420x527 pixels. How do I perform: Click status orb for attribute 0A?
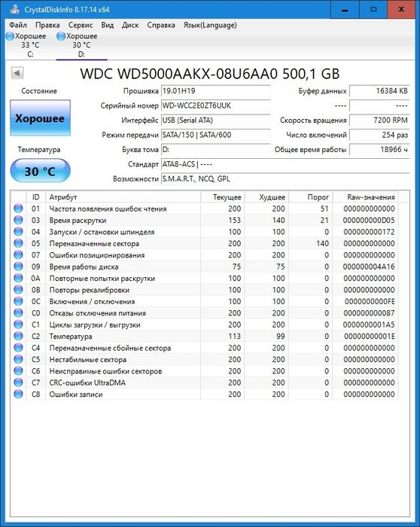19,278
